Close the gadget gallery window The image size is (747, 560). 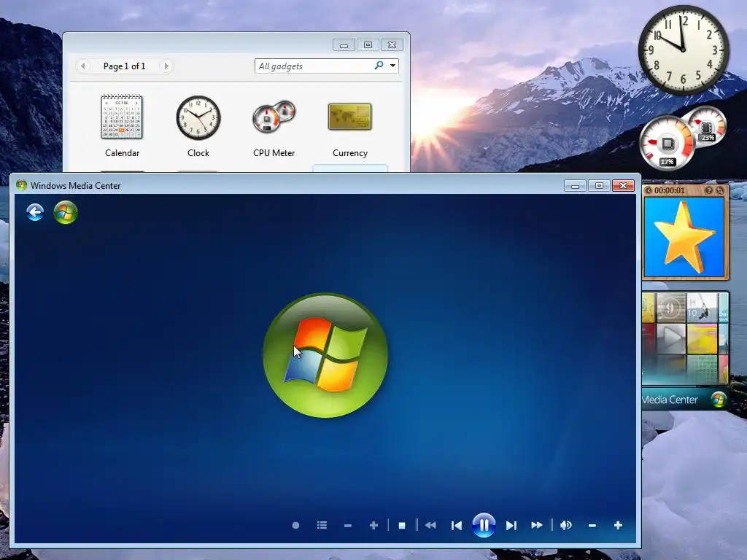pos(392,44)
